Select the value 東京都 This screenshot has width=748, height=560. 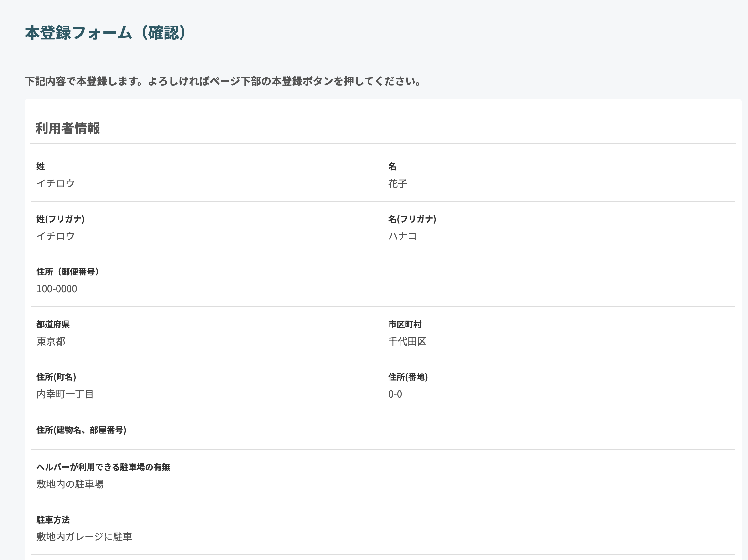[x=51, y=342]
